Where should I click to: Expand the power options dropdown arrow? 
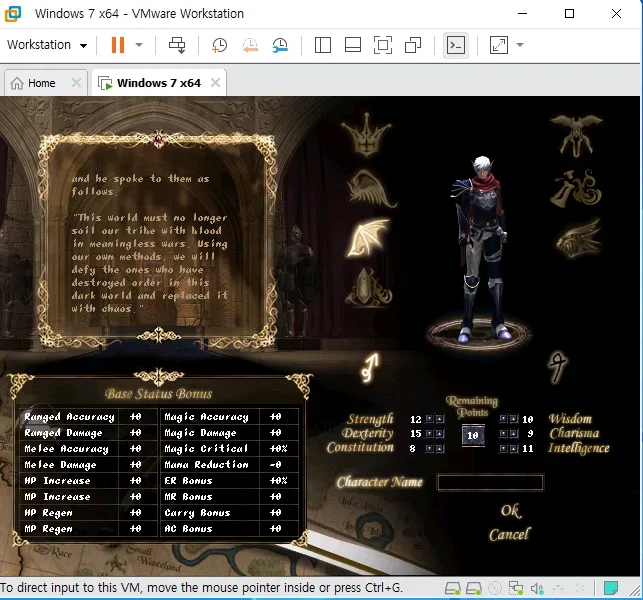(x=139, y=45)
